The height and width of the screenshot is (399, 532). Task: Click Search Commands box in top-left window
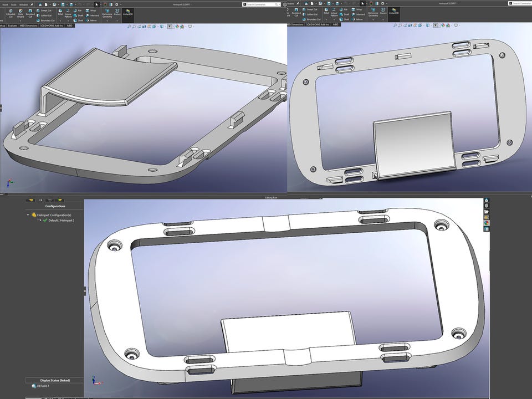[x=261, y=4]
